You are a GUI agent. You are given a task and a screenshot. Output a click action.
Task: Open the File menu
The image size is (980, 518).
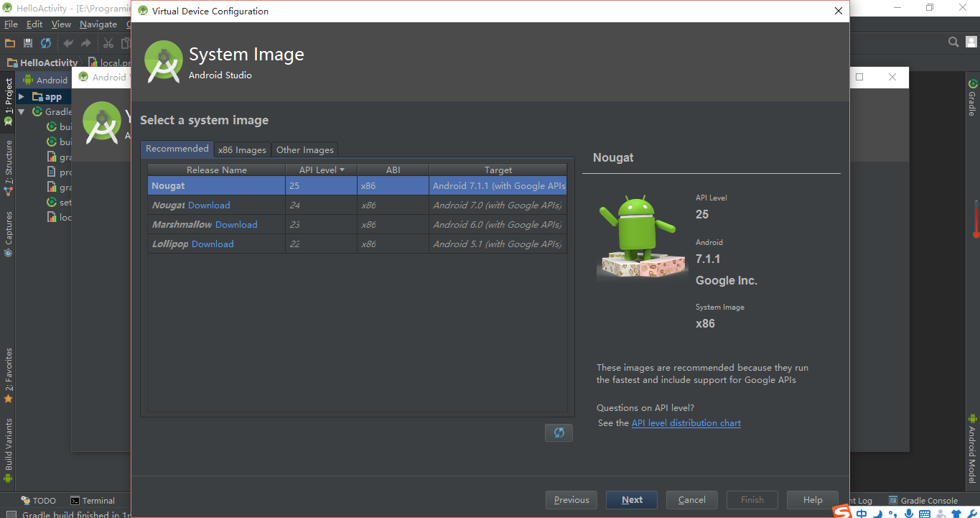point(11,24)
